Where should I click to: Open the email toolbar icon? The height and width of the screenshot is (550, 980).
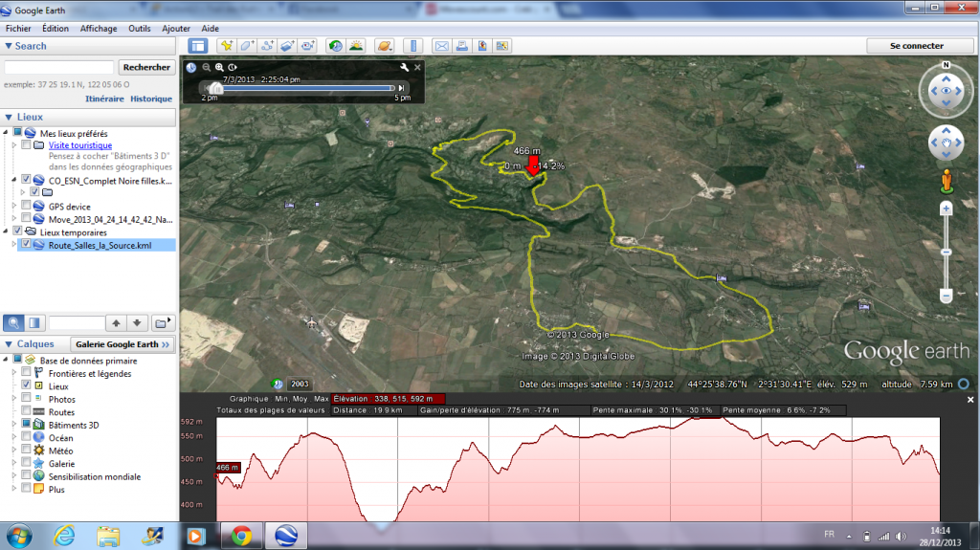click(x=442, y=46)
